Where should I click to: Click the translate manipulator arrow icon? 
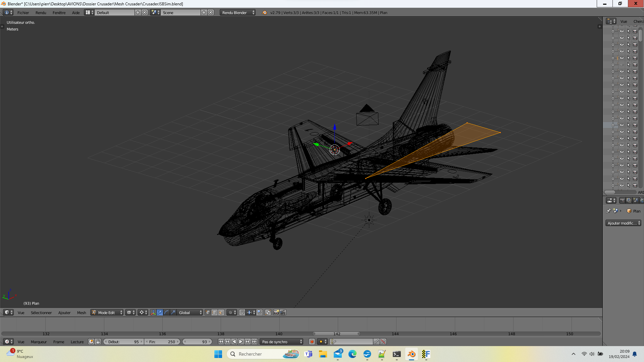click(160, 312)
